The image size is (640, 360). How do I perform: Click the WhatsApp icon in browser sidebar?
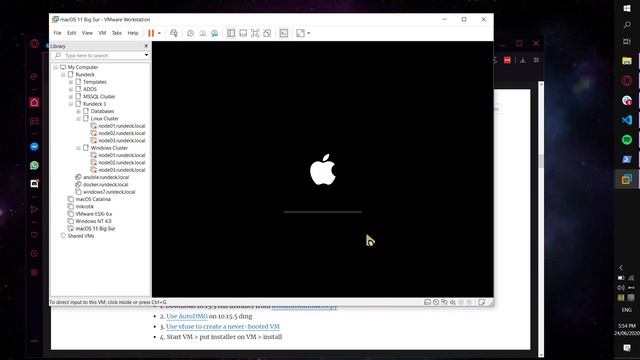tap(34, 165)
